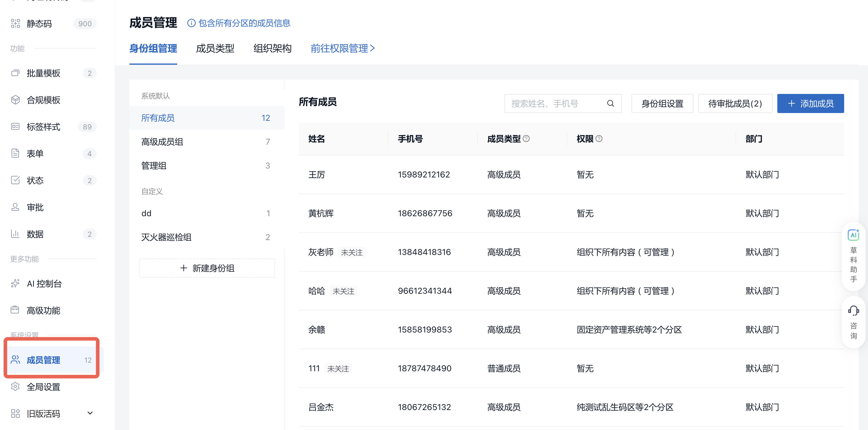
Task: Open the 前往权限管理 link
Action: (x=343, y=49)
